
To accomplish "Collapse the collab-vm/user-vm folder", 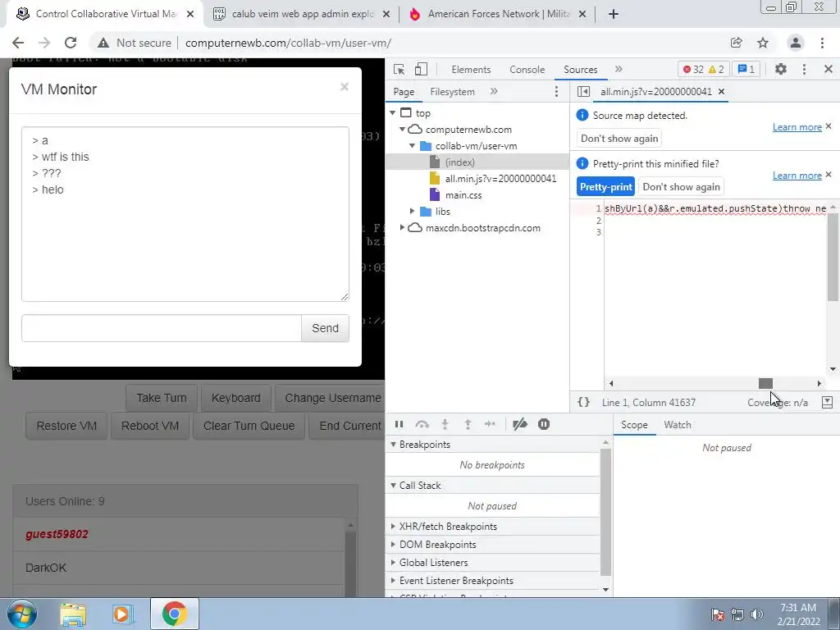I will coord(412,146).
